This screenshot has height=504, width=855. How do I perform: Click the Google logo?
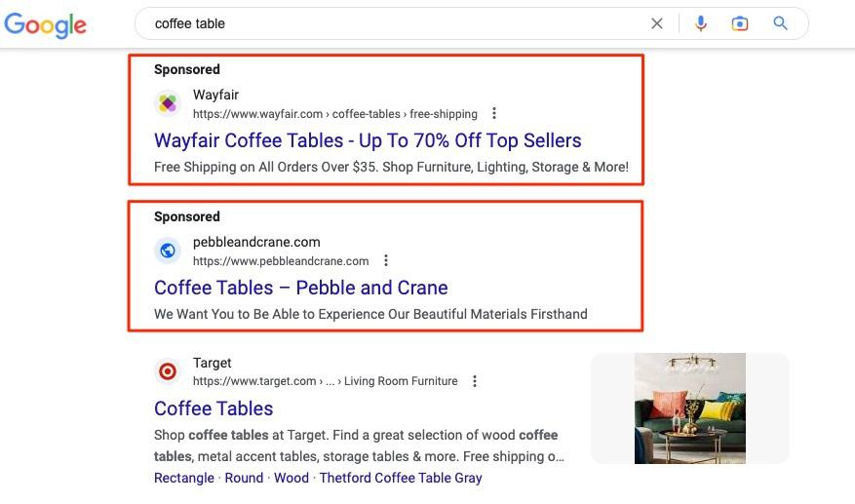pos(46,24)
